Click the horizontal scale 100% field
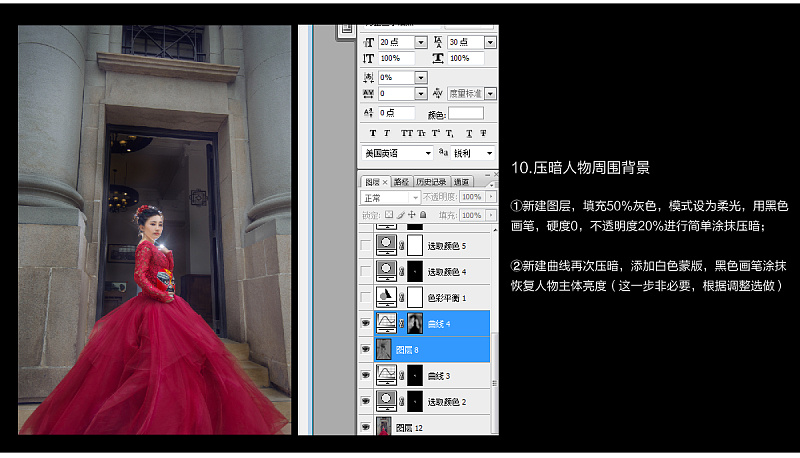The image size is (800, 458). click(465, 59)
